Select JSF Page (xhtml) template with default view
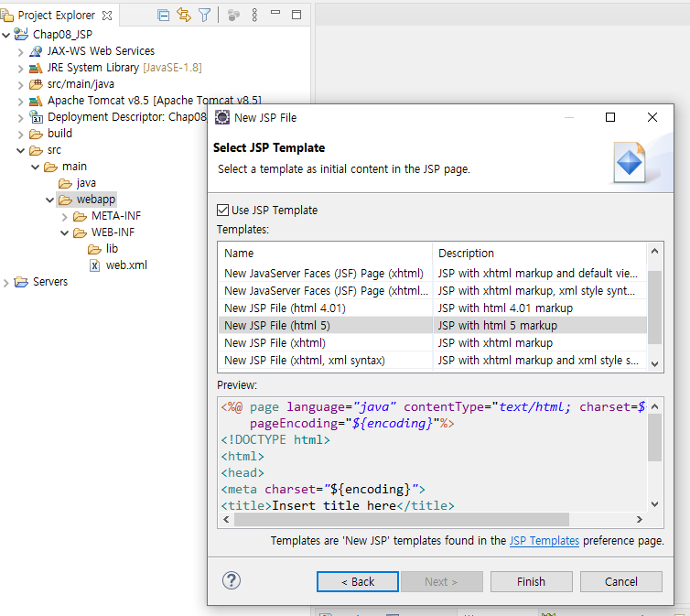 tap(433, 274)
